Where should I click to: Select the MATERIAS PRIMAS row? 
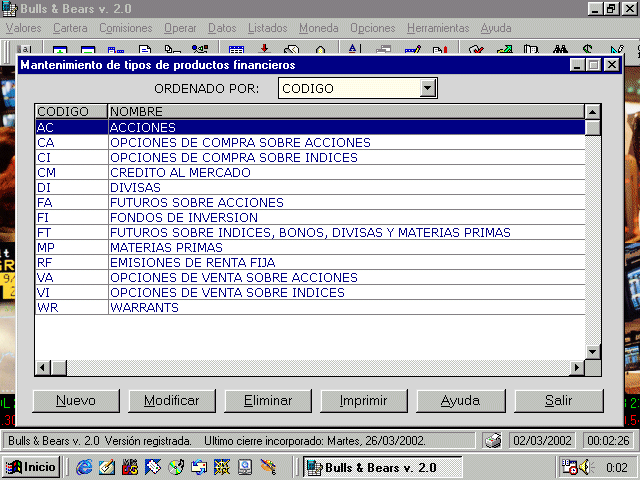point(310,248)
